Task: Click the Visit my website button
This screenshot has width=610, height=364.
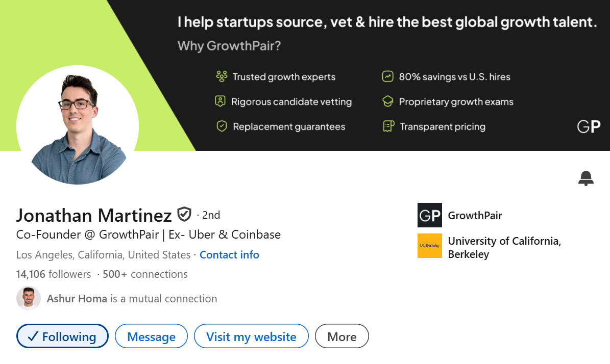Action: [x=251, y=336]
